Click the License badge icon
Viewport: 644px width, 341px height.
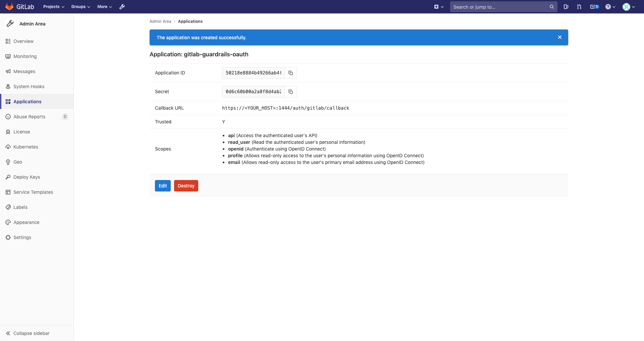(x=8, y=132)
